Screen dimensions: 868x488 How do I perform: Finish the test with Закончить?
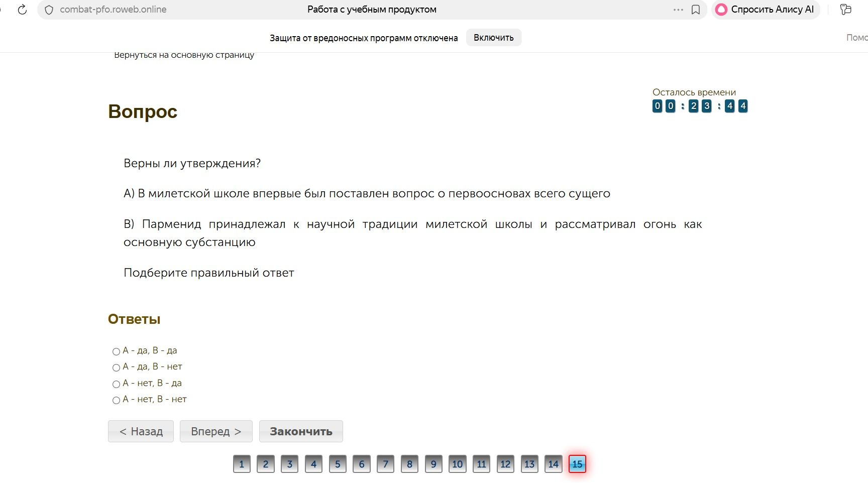click(x=301, y=431)
